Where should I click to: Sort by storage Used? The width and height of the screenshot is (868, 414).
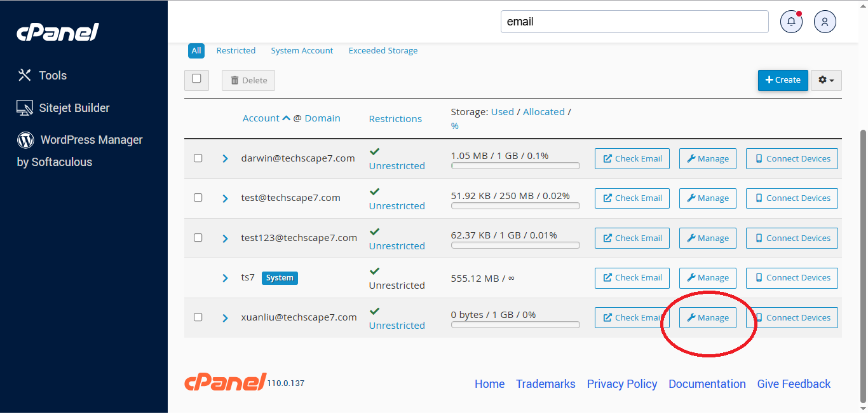click(502, 111)
